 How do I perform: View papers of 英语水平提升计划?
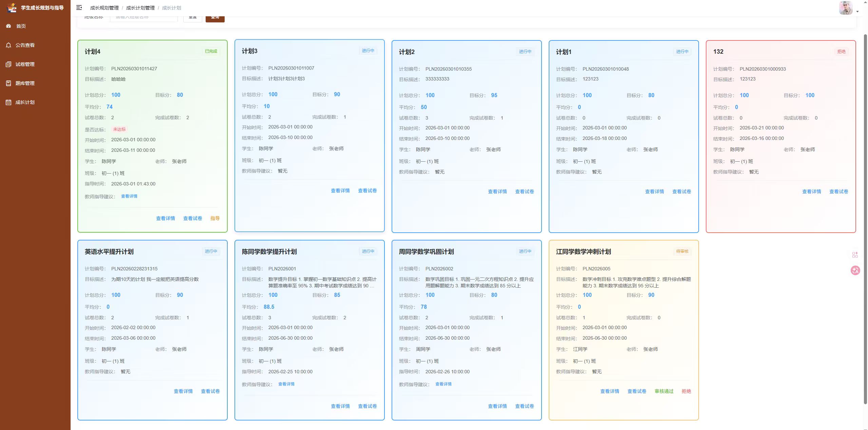210,391
